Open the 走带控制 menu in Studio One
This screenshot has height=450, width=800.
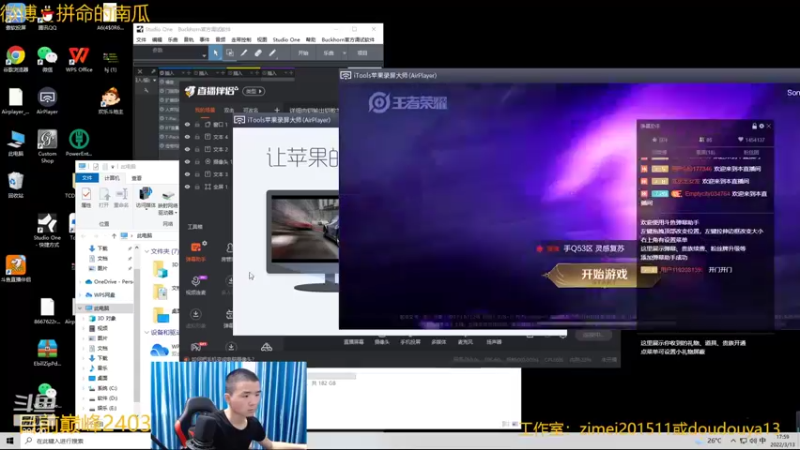[x=241, y=40]
